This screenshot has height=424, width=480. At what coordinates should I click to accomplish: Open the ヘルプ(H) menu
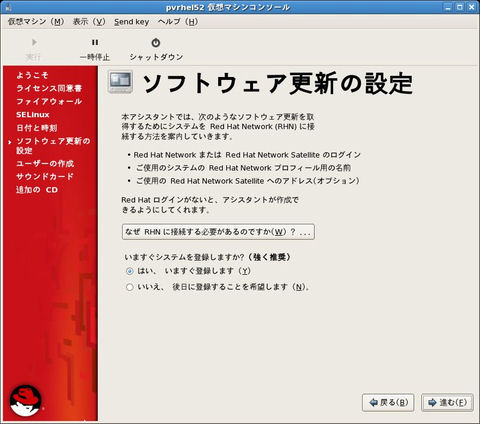point(178,22)
